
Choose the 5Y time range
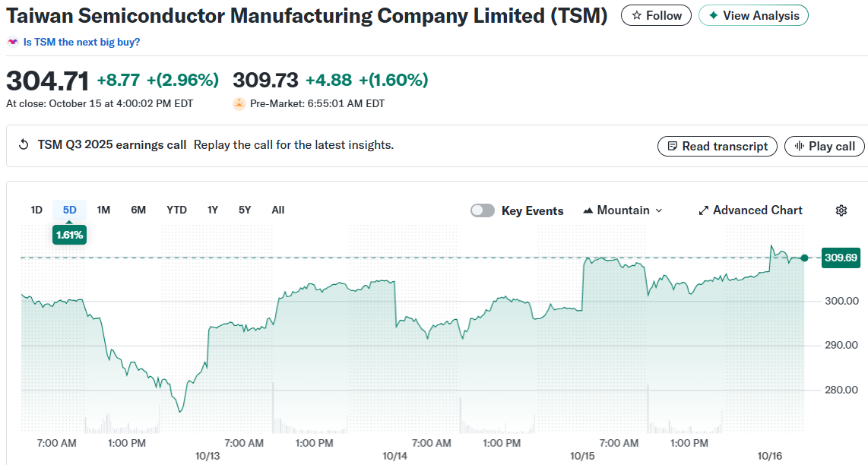tap(244, 210)
